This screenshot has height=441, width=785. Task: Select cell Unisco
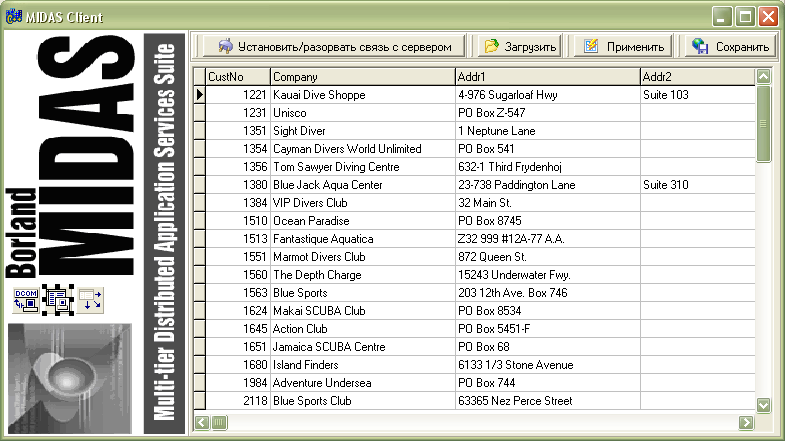pyautogui.click(x=362, y=113)
